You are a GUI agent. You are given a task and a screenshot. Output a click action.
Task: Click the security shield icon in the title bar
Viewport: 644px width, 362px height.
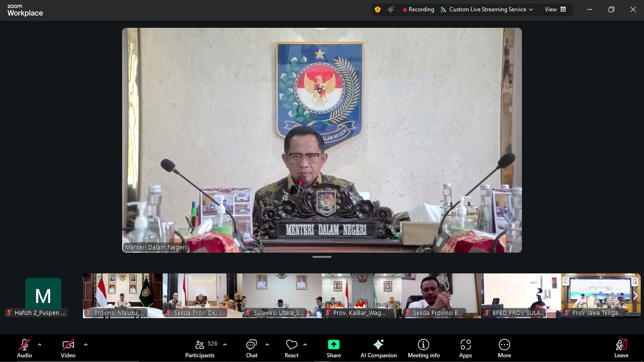tap(377, 9)
